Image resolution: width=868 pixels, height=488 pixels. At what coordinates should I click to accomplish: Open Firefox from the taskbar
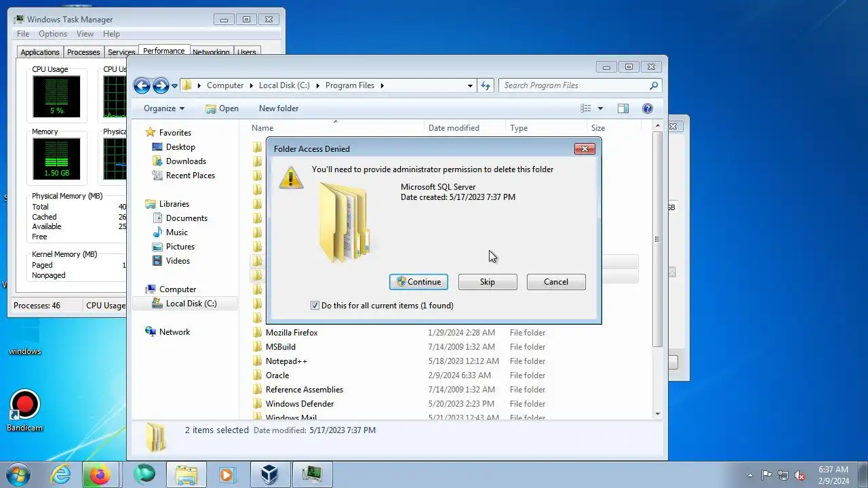pos(101,474)
